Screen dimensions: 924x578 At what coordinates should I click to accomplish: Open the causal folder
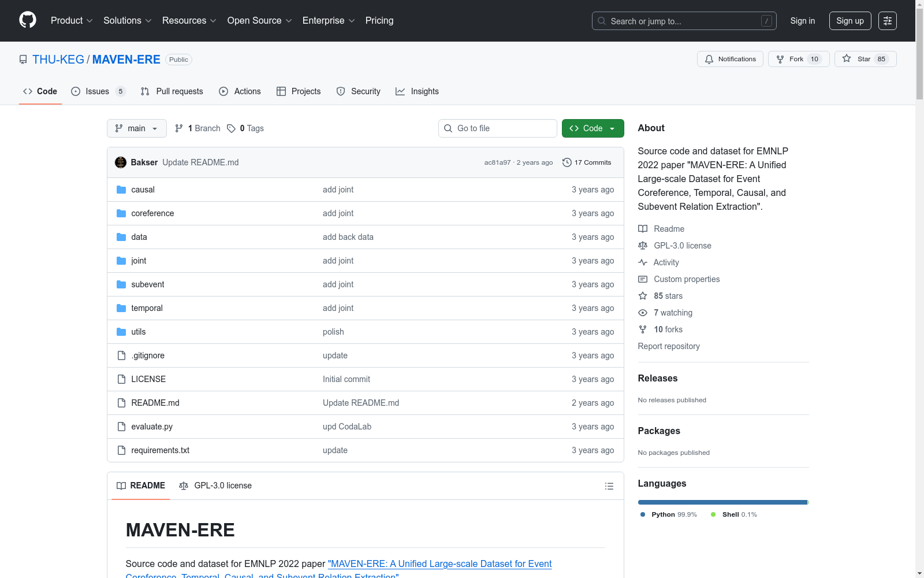pos(143,190)
